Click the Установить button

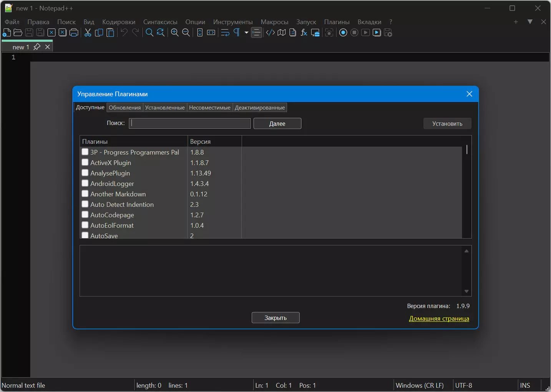[x=447, y=123]
